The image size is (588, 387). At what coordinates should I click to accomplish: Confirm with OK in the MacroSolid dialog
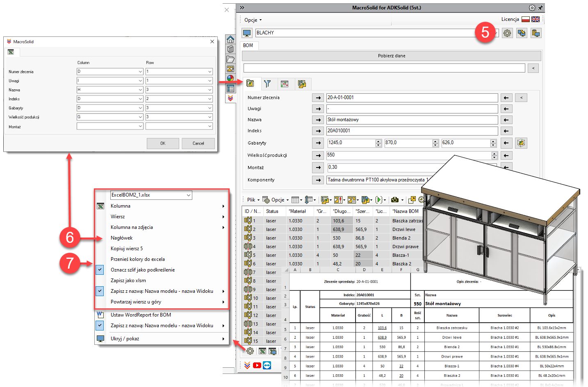[x=163, y=143]
